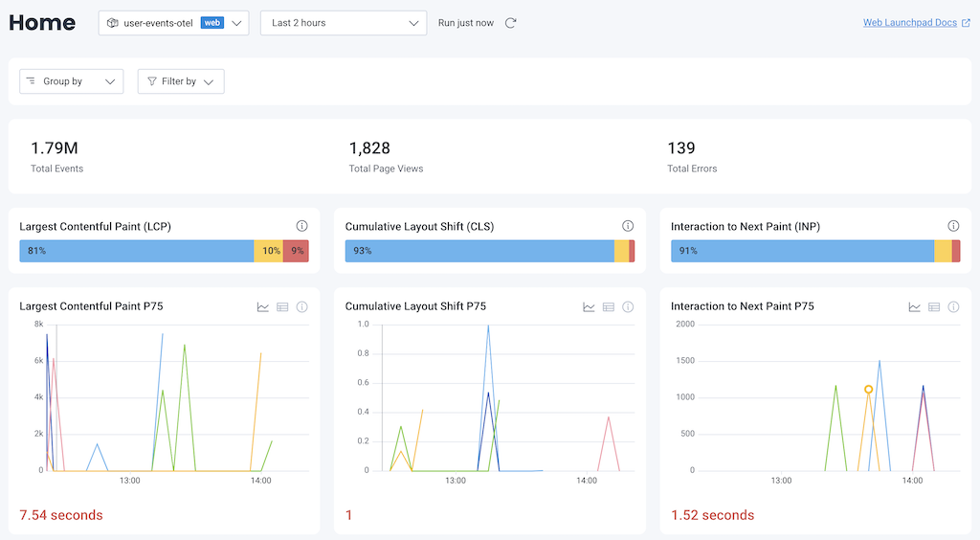Image resolution: width=980 pixels, height=540 pixels.
Task: Open the external link icon beside Web Launchpad Docs
Action: click(966, 23)
